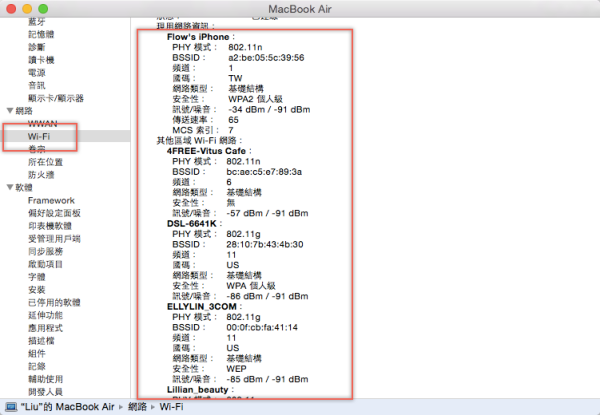Select 安裝 in the sidebar

[x=37, y=290]
